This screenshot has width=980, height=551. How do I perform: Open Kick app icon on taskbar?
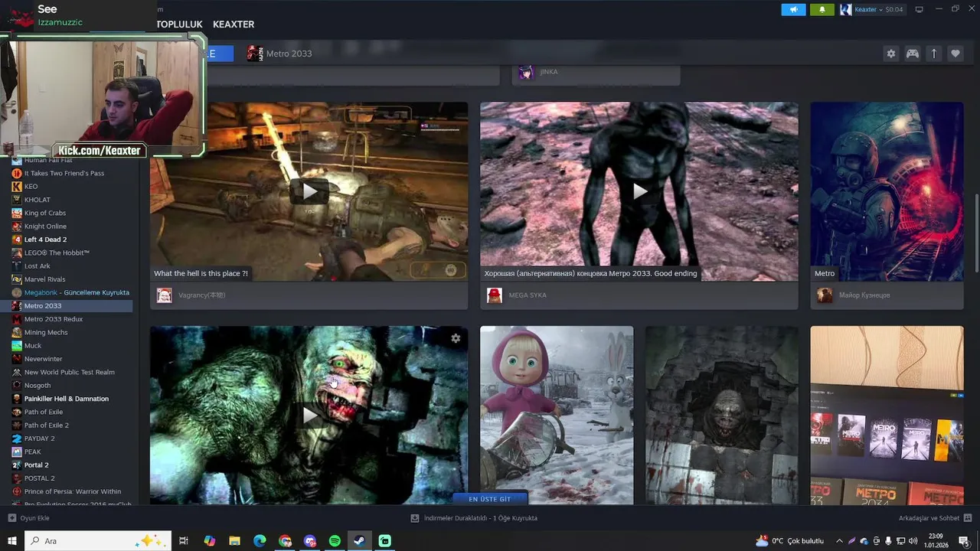[385, 541]
